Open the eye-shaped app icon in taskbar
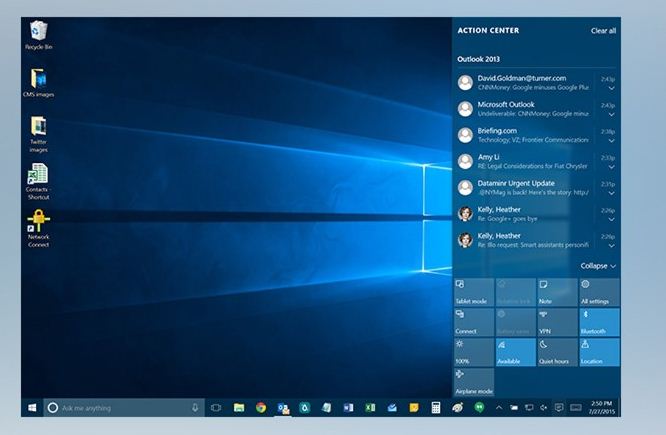The height and width of the screenshot is (435, 666). pos(457,408)
